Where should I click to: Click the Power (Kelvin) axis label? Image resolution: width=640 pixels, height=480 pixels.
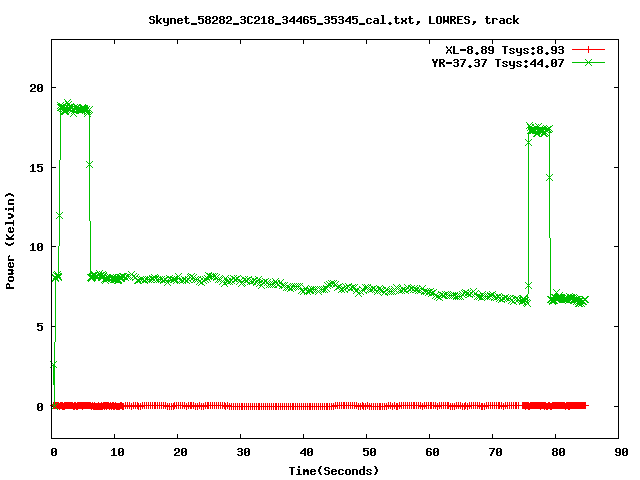coord(10,241)
